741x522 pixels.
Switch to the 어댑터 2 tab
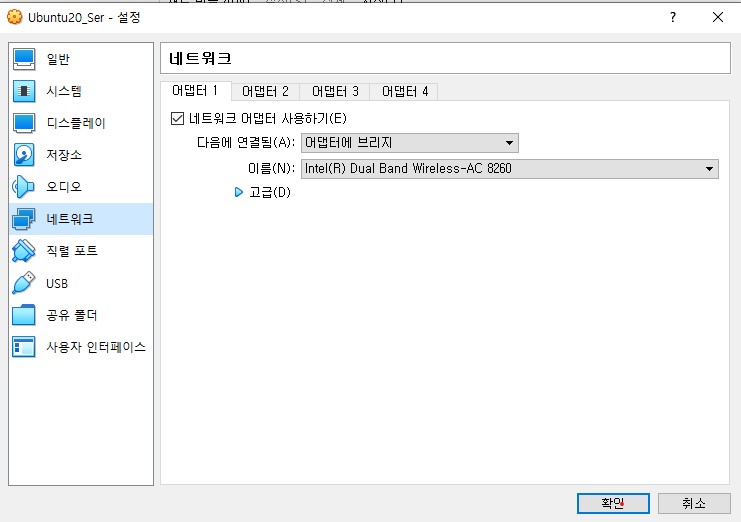pos(265,92)
